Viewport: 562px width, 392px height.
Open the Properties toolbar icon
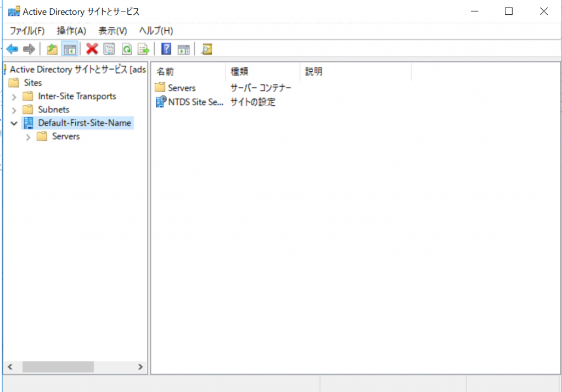click(x=109, y=49)
